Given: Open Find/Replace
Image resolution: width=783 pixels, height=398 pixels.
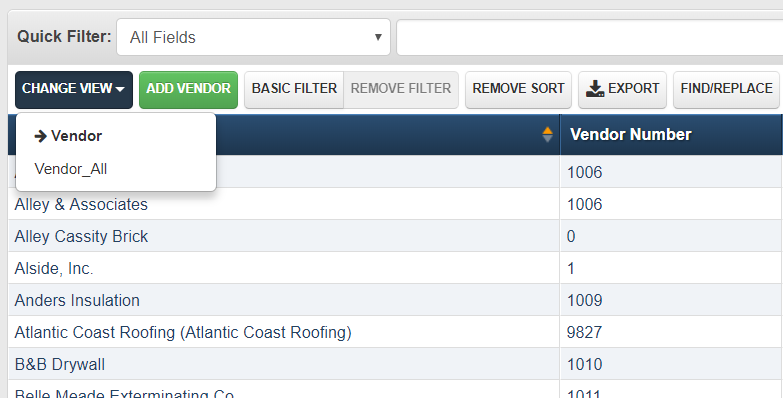Looking at the screenshot, I should pyautogui.click(x=727, y=90).
